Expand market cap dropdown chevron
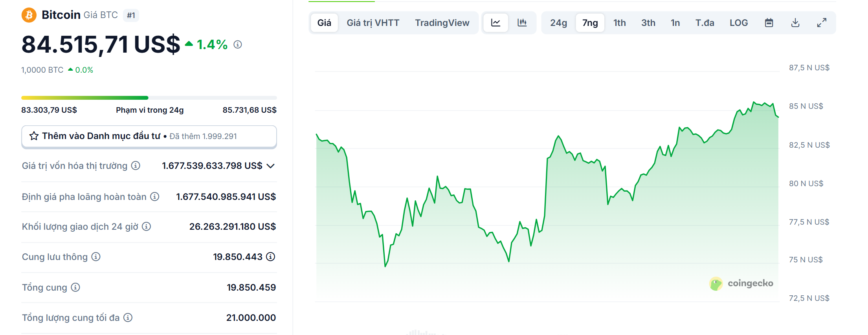 tap(270, 166)
